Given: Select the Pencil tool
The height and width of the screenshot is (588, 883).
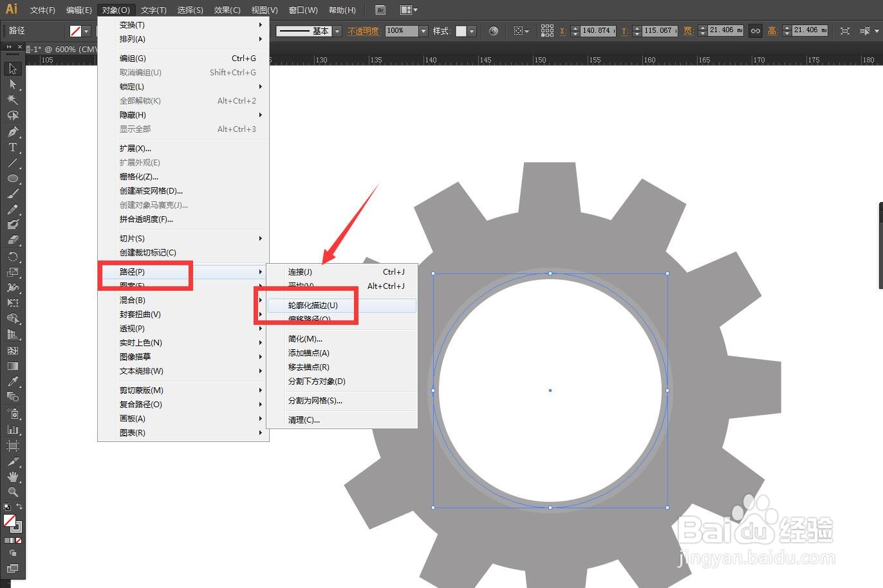Looking at the screenshot, I should coord(12,210).
